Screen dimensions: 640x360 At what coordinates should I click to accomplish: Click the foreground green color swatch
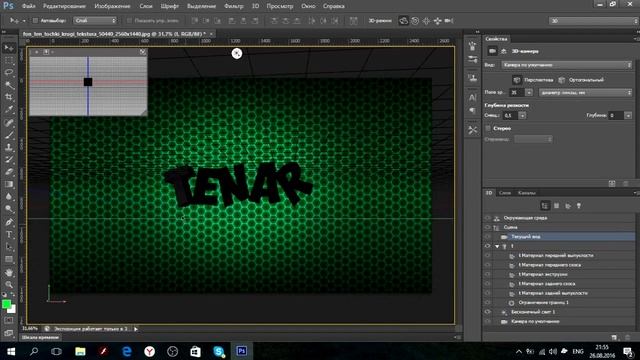click(6, 304)
